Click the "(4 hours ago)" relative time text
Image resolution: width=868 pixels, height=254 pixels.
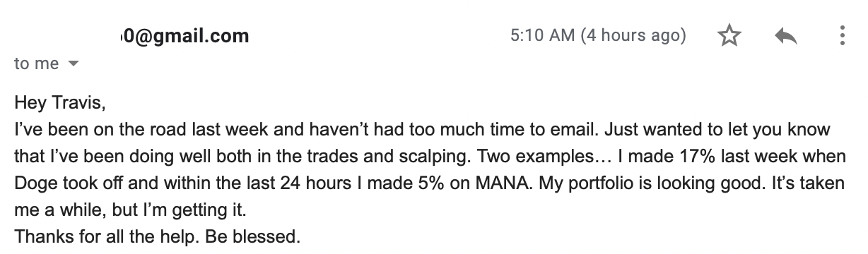[633, 35]
